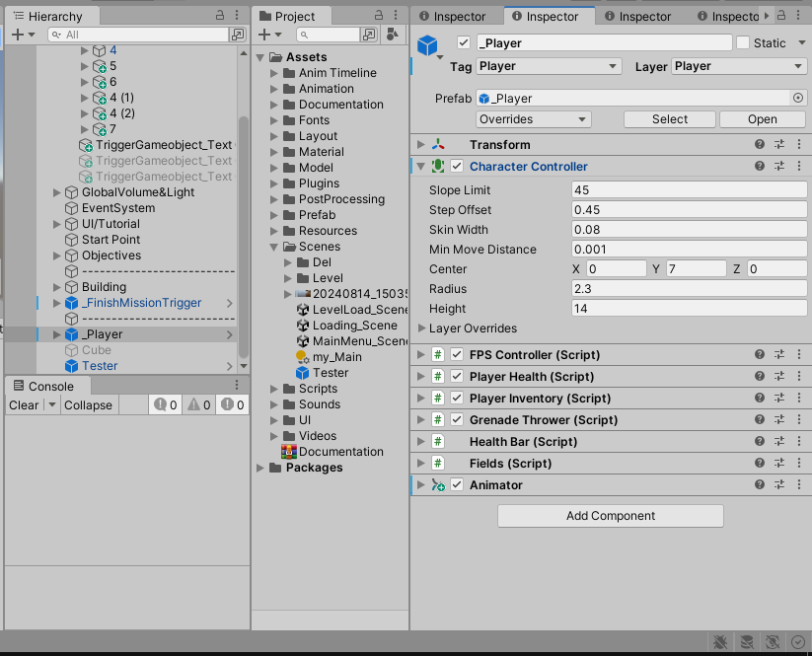Click the Slope Limit value field
Image resolution: width=812 pixels, height=656 pixels.
(689, 189)
